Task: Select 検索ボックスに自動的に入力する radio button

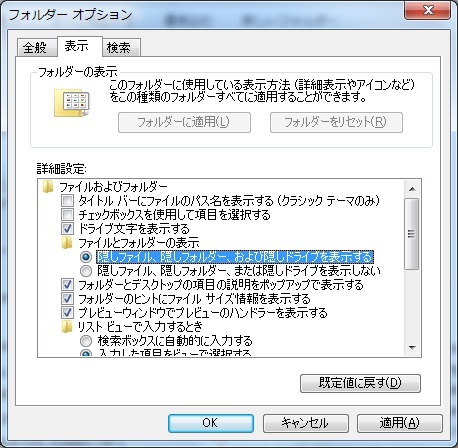Action: coord(86,341)
